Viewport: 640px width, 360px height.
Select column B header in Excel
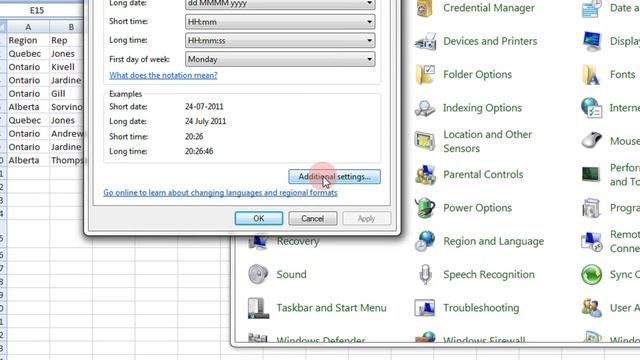67,27
